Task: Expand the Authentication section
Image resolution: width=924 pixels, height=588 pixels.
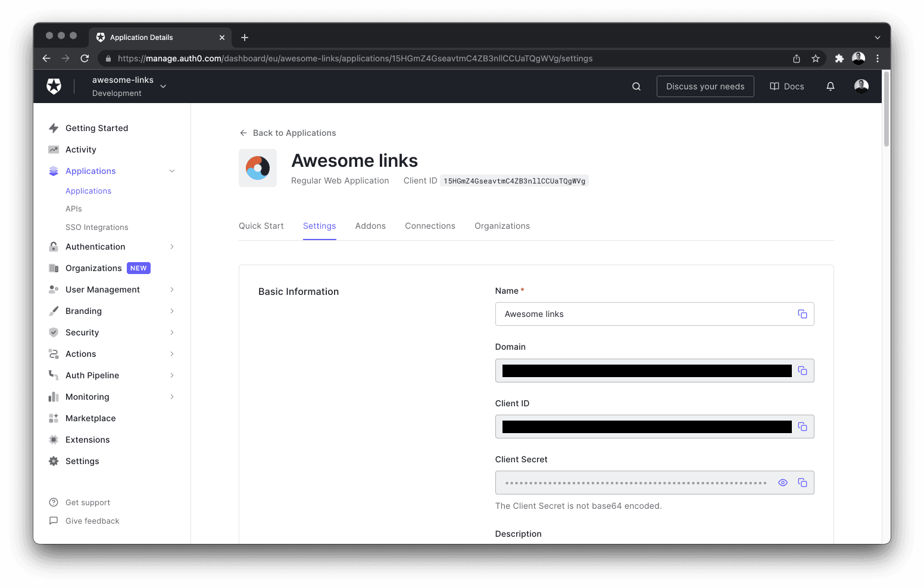Action: coord(95,247)
